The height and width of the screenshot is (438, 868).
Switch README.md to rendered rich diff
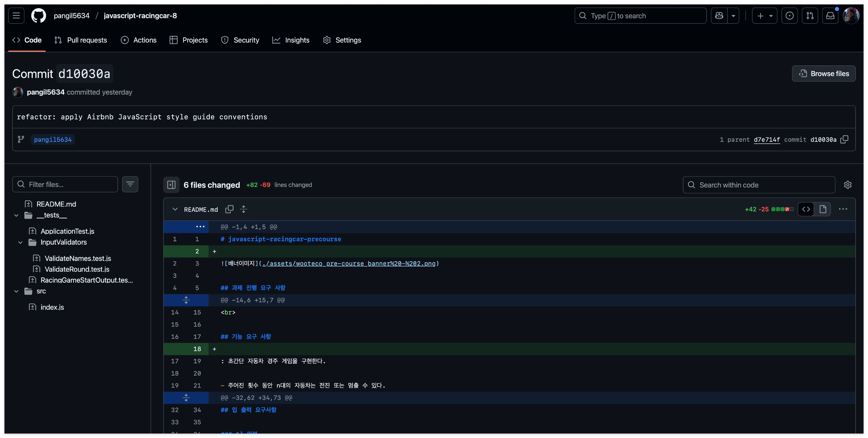tap(823, 209)
